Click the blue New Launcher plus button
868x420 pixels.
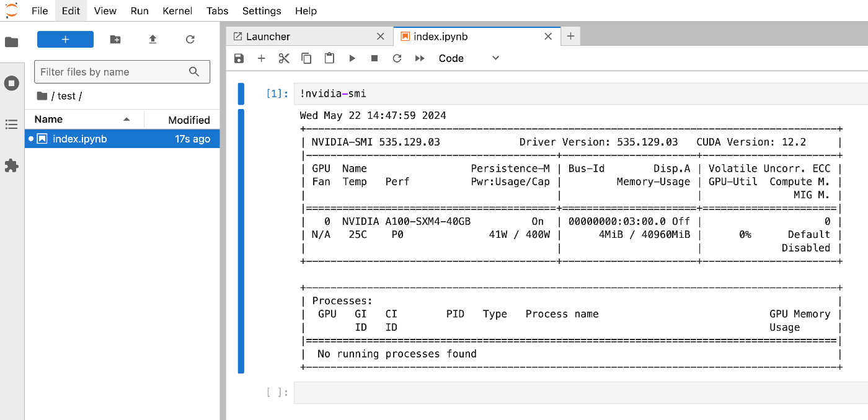(65, 39)
